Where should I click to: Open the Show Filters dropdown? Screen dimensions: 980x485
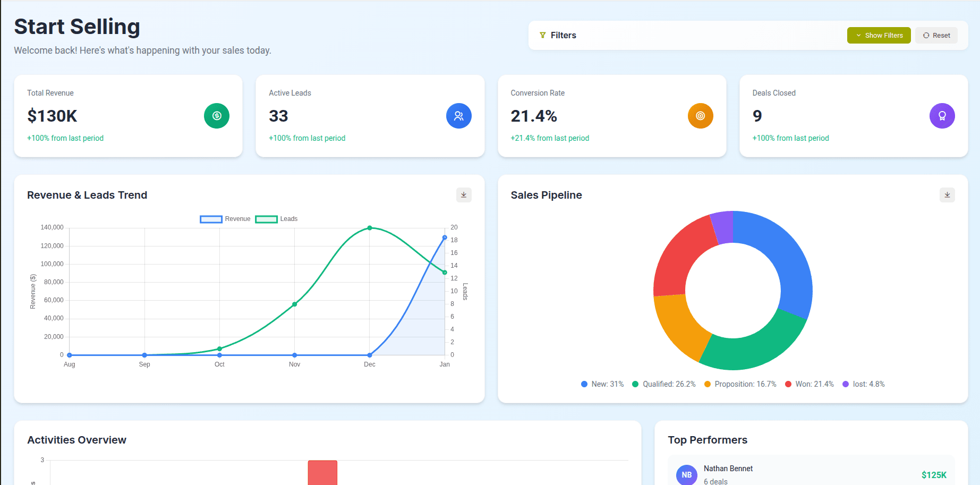[879, 35]
